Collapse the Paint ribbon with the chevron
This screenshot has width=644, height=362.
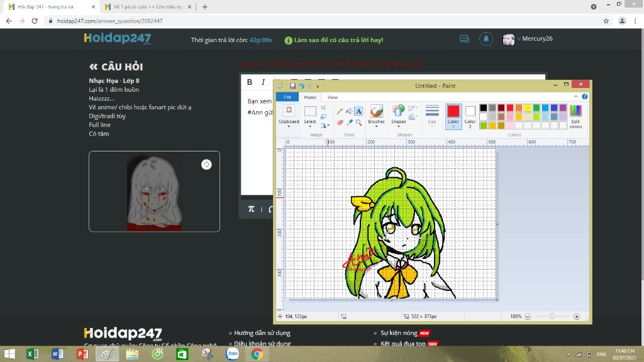pyautogui.click(x=576, y=97)
